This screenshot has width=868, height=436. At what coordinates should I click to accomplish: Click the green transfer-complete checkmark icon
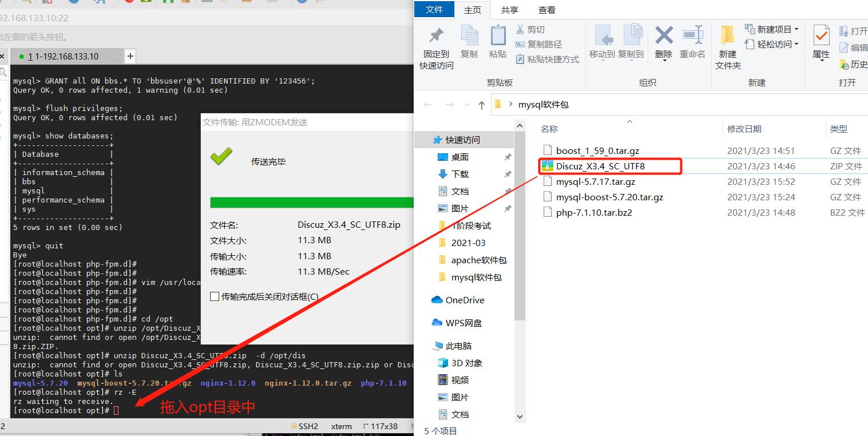coord(221,156)
